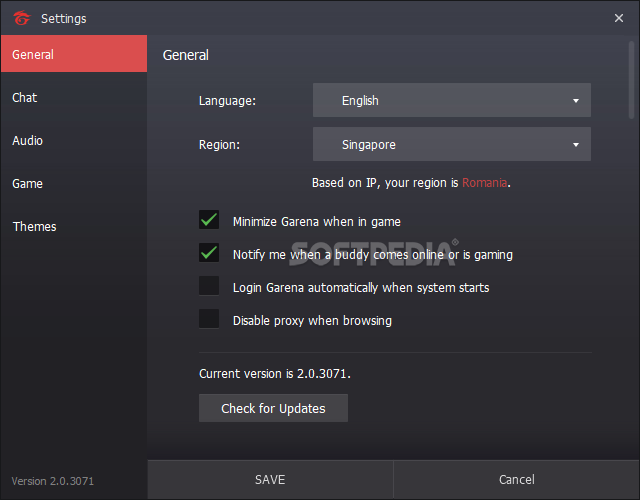The image size is (640, 500).
Task: Uncheck Minimize Garena when in game
Action: (x=209, y=220)
